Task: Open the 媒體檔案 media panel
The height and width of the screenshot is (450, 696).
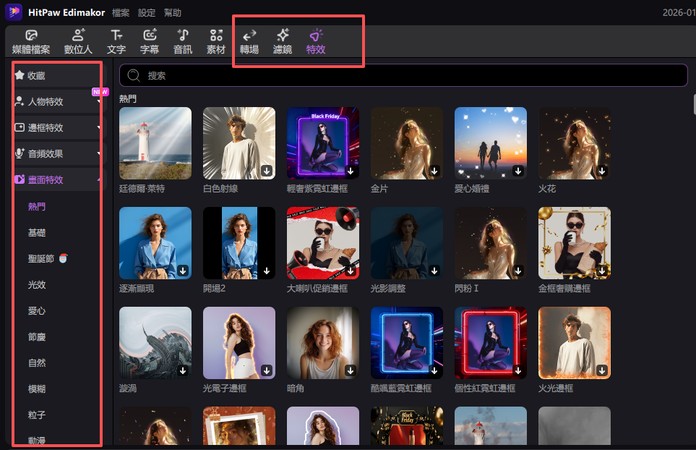Action: click(x=30, y=41)
